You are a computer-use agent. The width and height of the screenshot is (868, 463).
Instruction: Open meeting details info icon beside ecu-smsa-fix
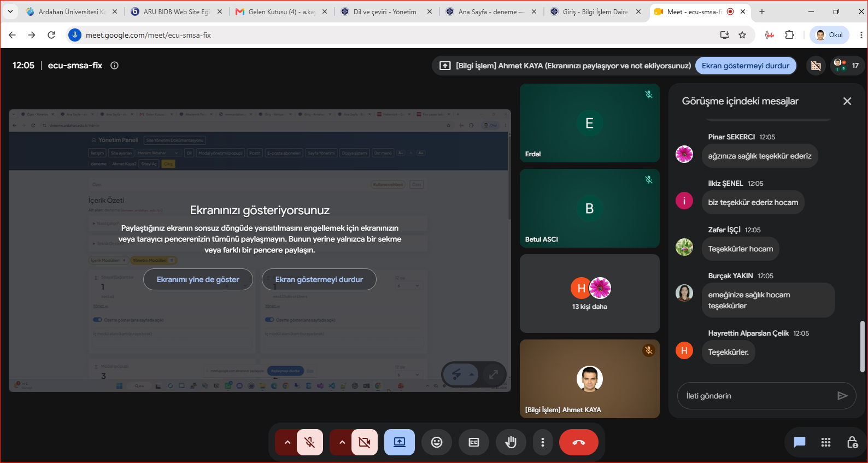(x=115, y=66)
